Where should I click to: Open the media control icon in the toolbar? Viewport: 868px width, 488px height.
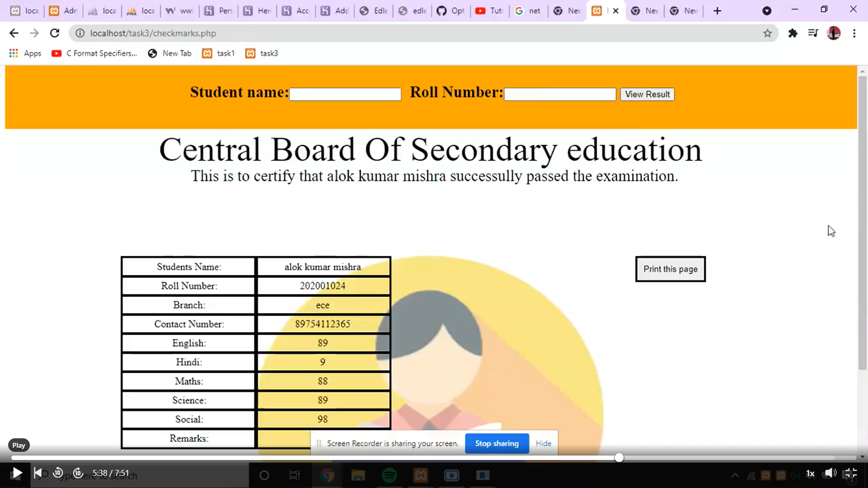click(x=813, y=33)
